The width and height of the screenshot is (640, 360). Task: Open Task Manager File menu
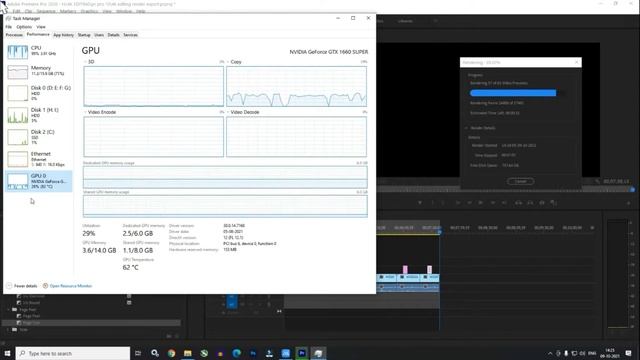pos(9,27)
